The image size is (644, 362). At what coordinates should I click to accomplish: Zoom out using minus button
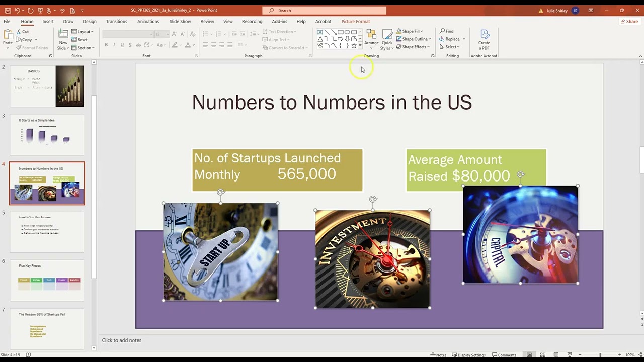pos(580,355)
